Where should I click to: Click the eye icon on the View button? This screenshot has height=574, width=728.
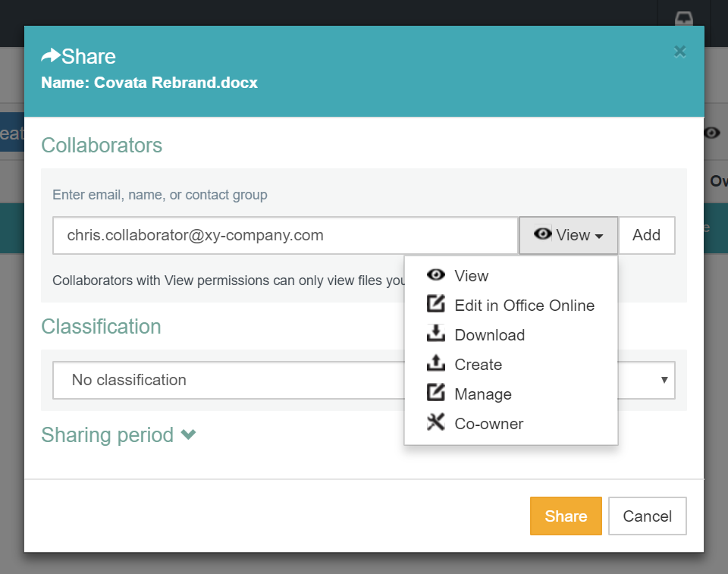(x=542, y=233)
